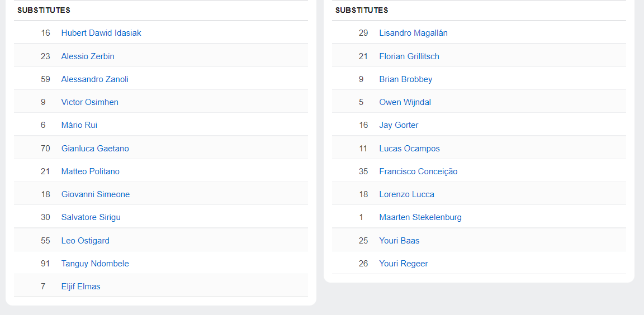Open Maarten Stekelenburg's player page
Viewport: 644px width, 315px height.
(x=420, y=217)
